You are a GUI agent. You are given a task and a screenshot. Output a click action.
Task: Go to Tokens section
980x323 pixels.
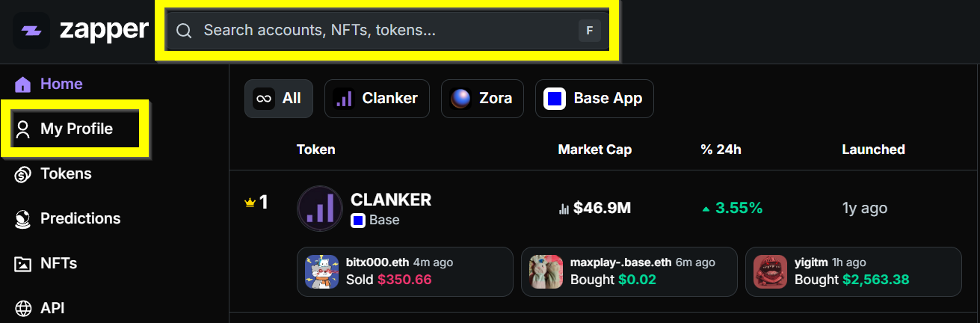65,173
